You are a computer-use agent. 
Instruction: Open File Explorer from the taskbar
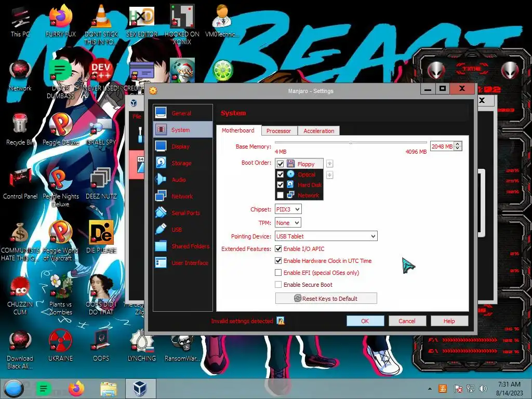(109, 389)
